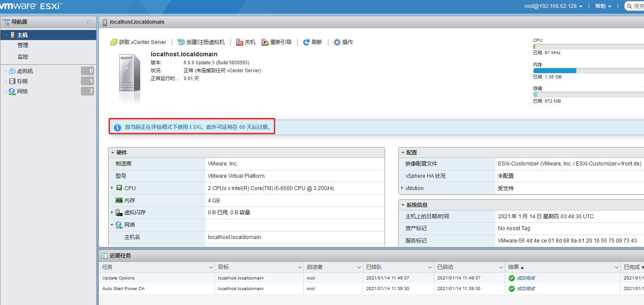Select Monitor (监控) under Host

click(x=23, y=57)
